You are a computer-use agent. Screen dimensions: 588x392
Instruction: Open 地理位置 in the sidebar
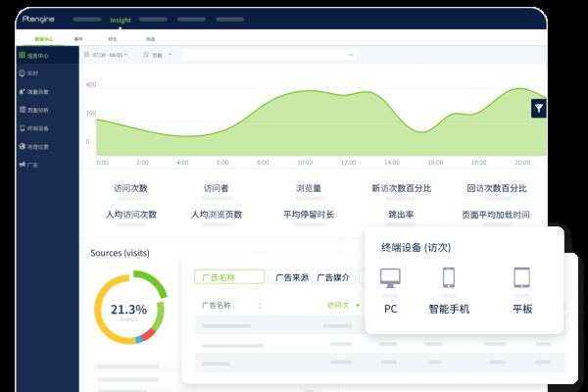tap(34, 146)
